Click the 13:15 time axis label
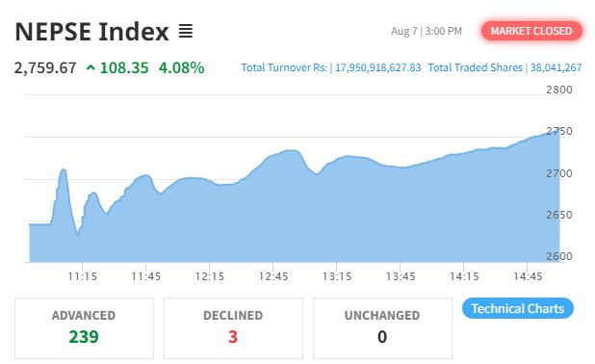The height and width of the screenshot is (364, 595). [337, 276]
